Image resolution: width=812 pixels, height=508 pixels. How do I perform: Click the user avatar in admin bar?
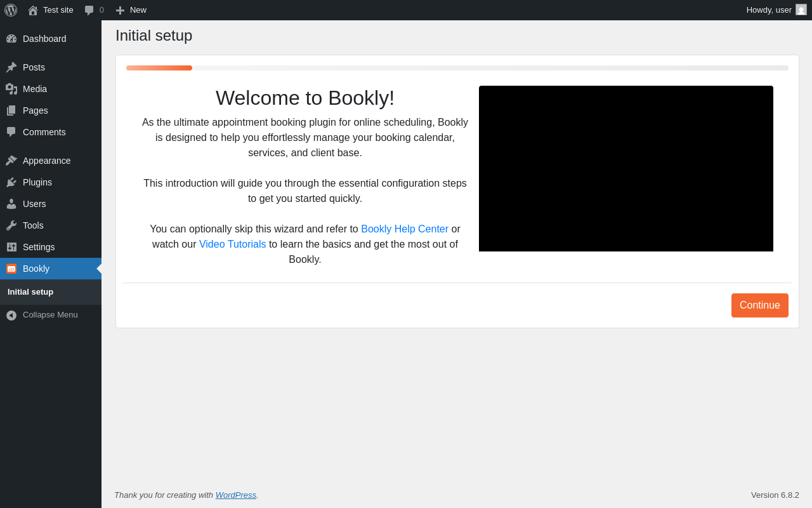pyautogui.click(x=801, y=10)
